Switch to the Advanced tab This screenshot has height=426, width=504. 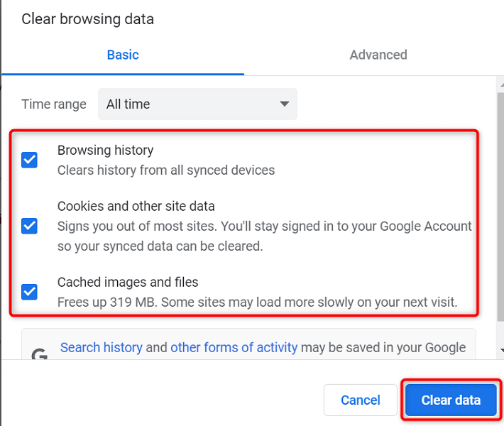(378, 55)
